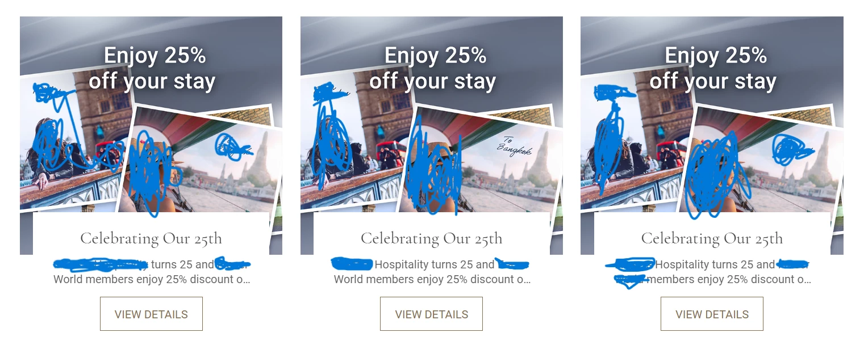Select the middle card's Enjoy 25% off banner text
Screen dimensions: 868x341
point(432,68)
